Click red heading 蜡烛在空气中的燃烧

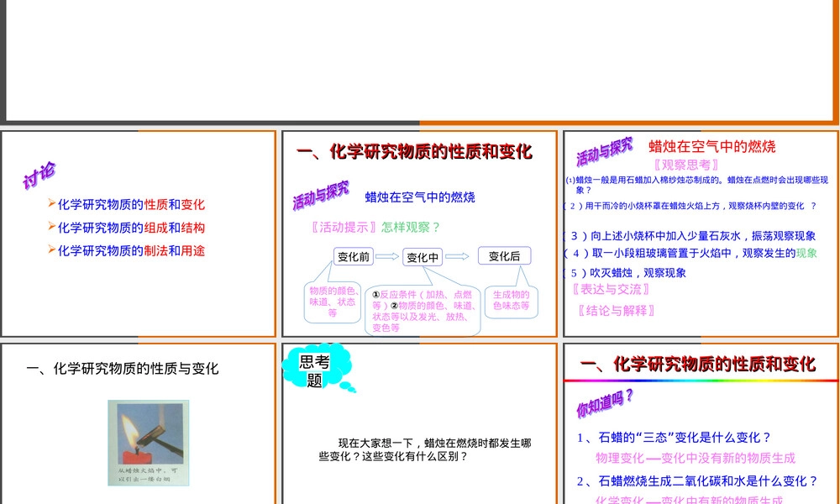[712, 146]
